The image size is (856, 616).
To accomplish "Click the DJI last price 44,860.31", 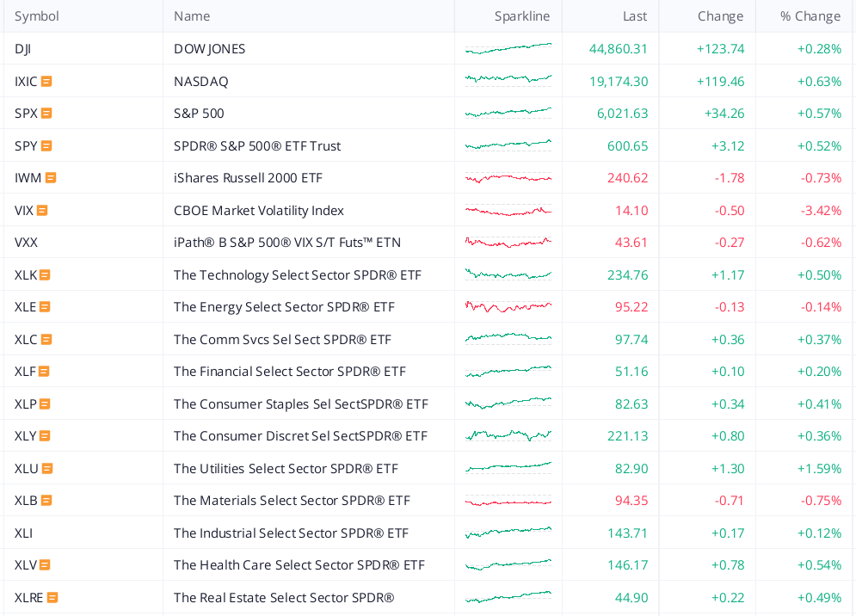I will coord(618,48).
